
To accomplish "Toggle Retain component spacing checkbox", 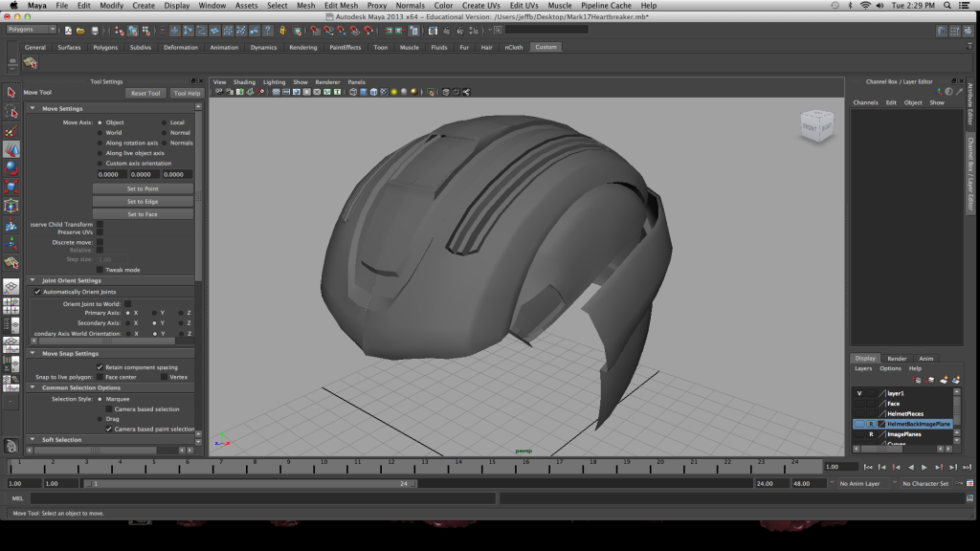I will click(100, 367).
